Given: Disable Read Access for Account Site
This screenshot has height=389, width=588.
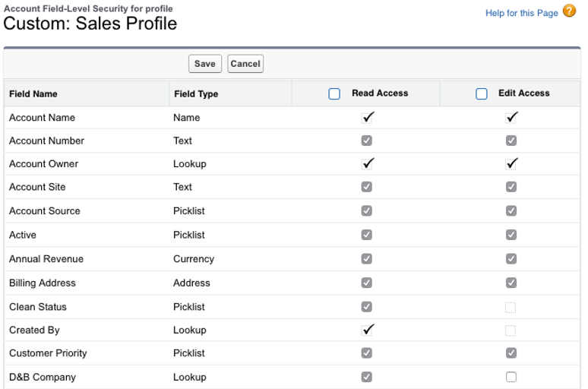Looking at the screenshot, I should (367, 187).
